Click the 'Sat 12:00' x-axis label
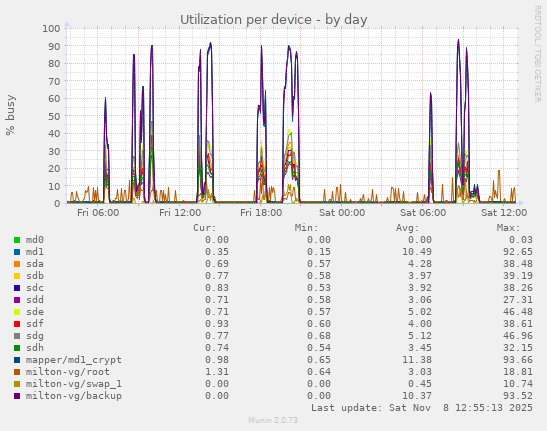Screen dimensions: 547x431 pyautogui.click(x=504, y=213)
